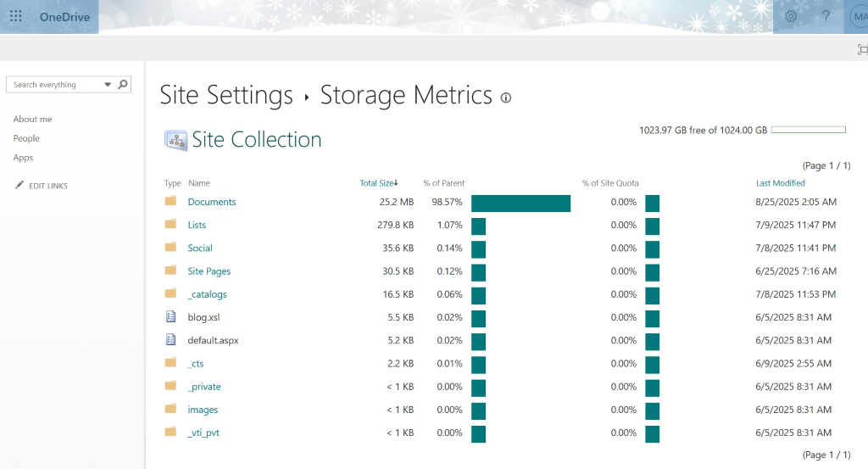Expand the search scope dropdown arrow
The image size is (868, 469).
pyautogui.click(x=108, y=85)
